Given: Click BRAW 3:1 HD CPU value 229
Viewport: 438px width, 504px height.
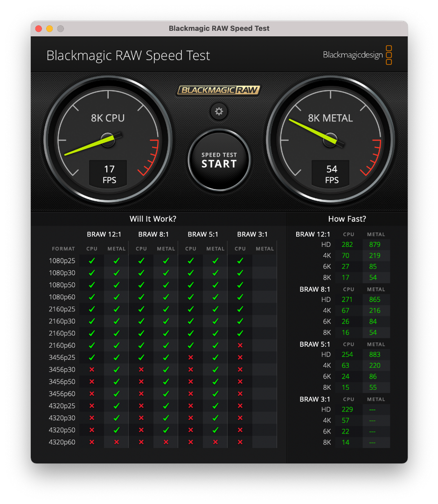Looking at the screenshot, I should point(347,410).
